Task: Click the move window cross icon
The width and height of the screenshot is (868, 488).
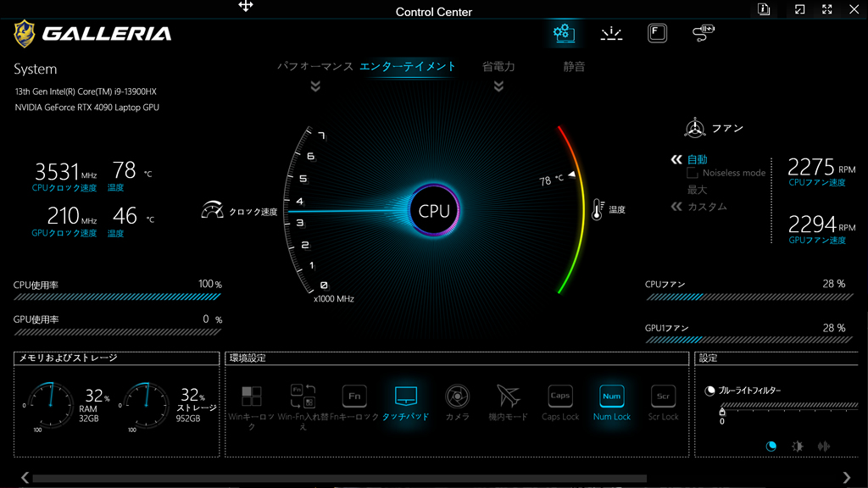Action: [x=246, y=6]
